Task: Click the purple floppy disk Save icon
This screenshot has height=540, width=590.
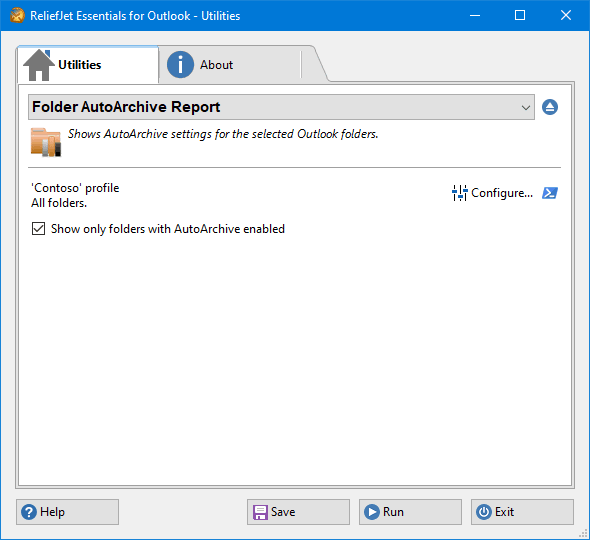Action: [x=260, y=512]
